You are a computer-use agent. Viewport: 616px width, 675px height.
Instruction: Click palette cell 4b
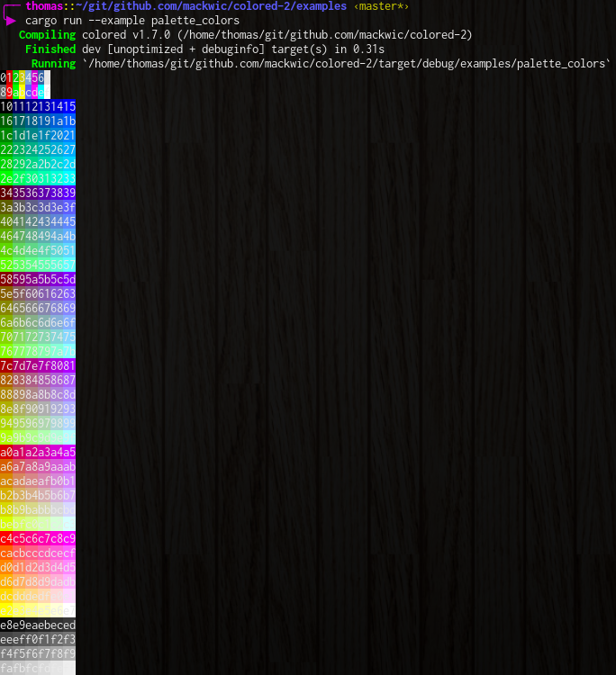pos(69,237)
